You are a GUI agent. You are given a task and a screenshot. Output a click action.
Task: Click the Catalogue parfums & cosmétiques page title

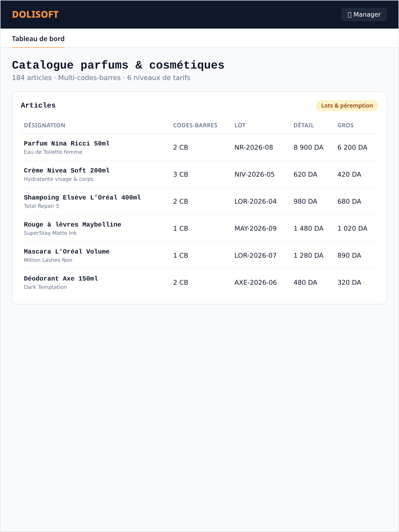coord(118,65)
